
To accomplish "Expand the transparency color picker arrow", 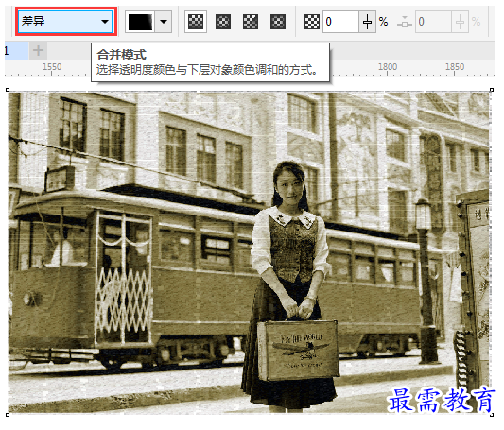I will coord(164,22).
